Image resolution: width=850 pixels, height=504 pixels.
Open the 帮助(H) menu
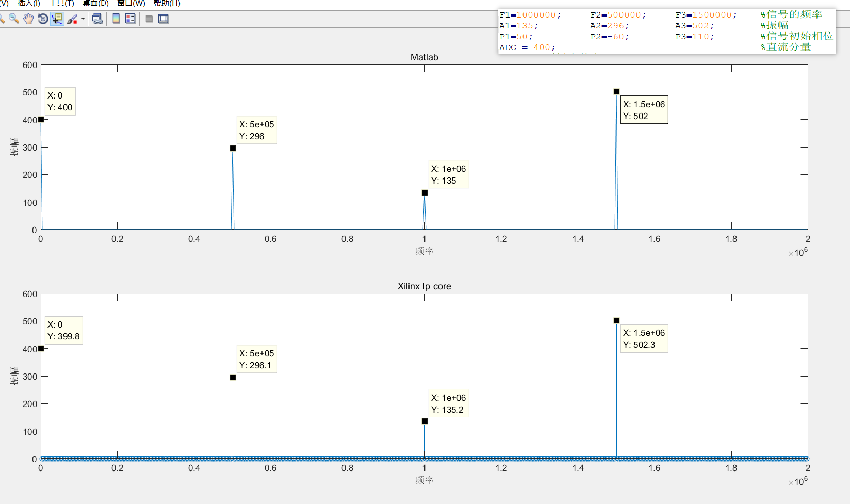point(167,3)
